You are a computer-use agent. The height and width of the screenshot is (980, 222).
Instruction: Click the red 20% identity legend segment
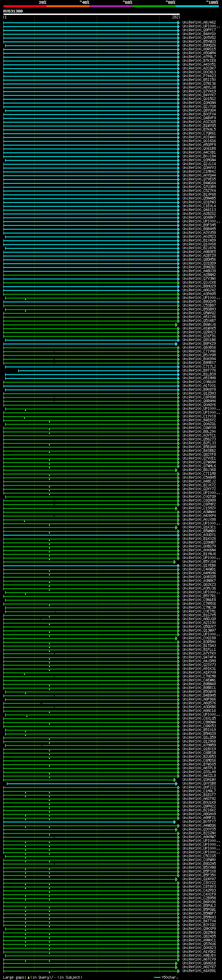point(25,7)
